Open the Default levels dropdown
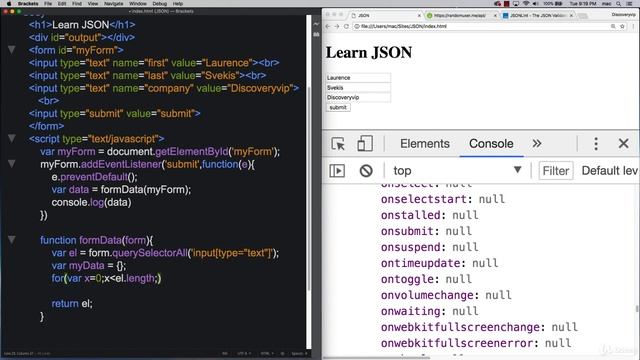640x360 pixels. [609, 171]
